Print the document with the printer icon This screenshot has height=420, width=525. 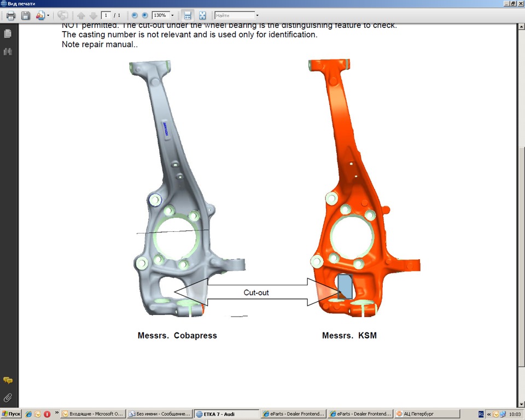pyautogui.click(x=11, y=15)
